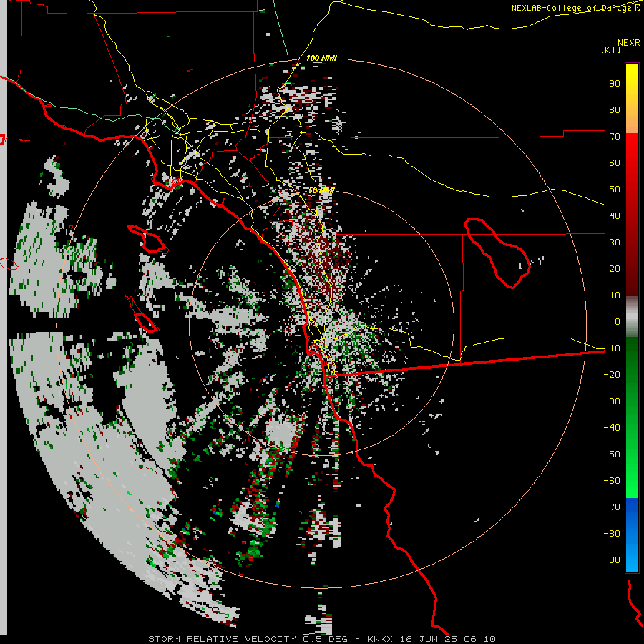
Task: Pick the yellow-orange top segment of color bar
Action: point(632,99)
